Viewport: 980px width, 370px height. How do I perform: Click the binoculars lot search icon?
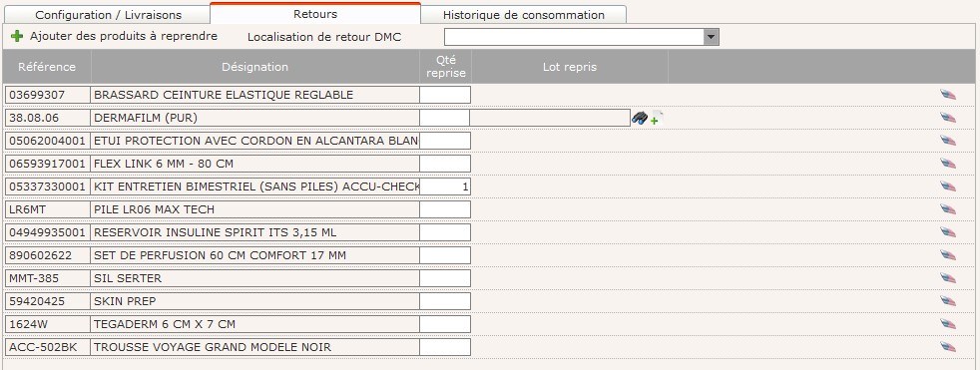(639, 118)
